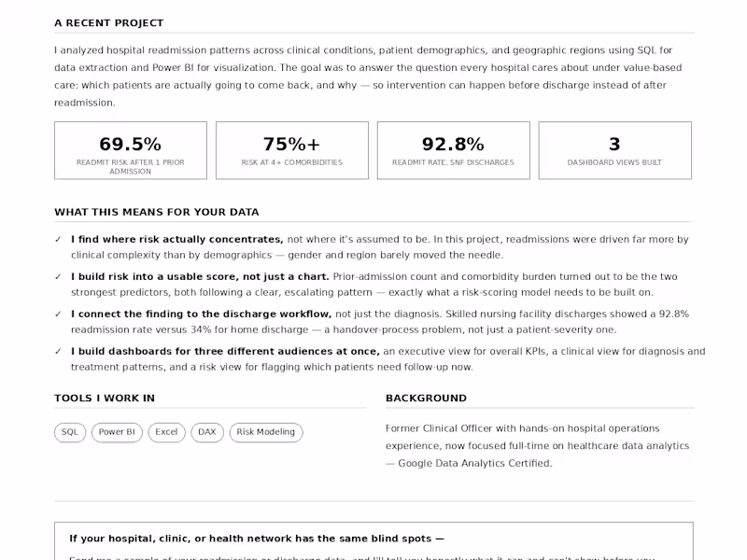Click the Risk Modeling tag
This screenshot has width=747, height=560.
pyautogui.click(x=266, y=432)
